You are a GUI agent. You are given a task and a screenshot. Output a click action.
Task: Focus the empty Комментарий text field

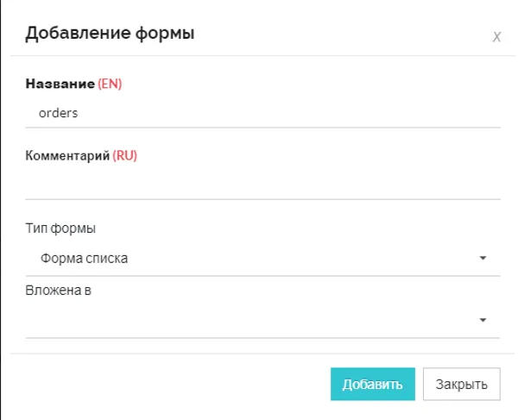(x=262, y=184)
